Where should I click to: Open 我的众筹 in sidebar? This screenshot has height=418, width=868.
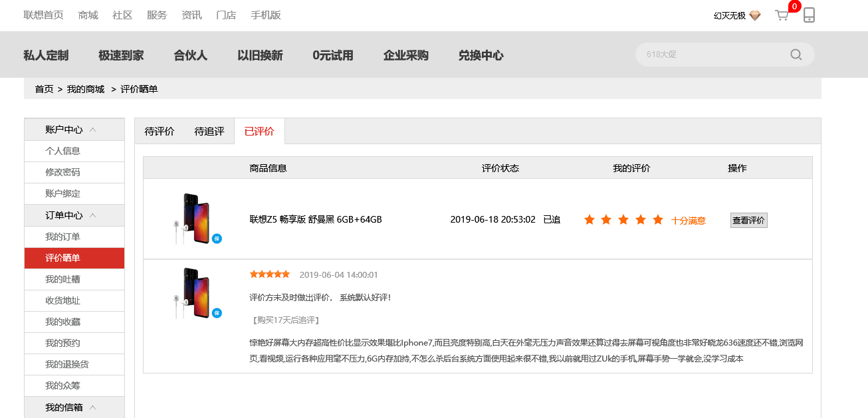click(74, 385)
